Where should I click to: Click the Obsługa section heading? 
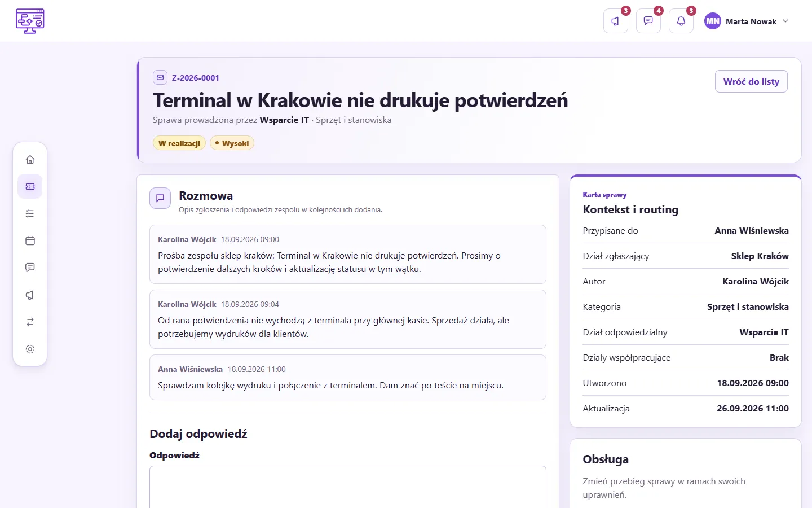tap(606, 459)
